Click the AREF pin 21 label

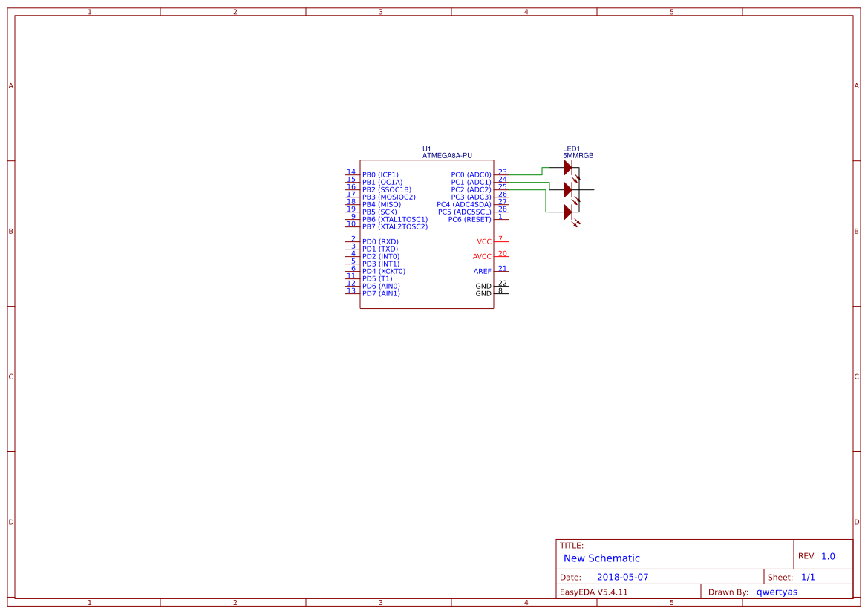tap(483, 271)
